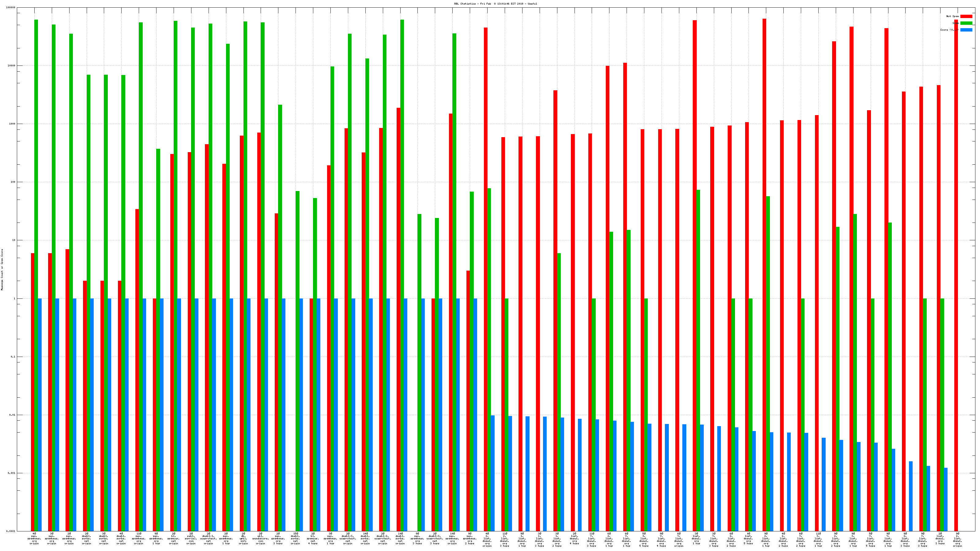This screenshot has width=980, height=551.
Task: Click the dnsbl-1.uceprotect.net origin x-axis label
Action: coord(209,538)
